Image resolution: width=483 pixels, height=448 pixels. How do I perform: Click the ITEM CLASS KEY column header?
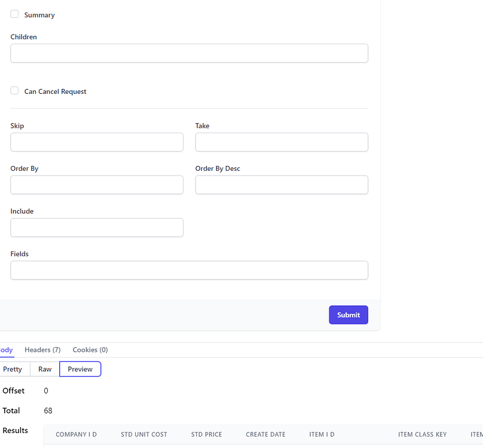coord(422,434)
